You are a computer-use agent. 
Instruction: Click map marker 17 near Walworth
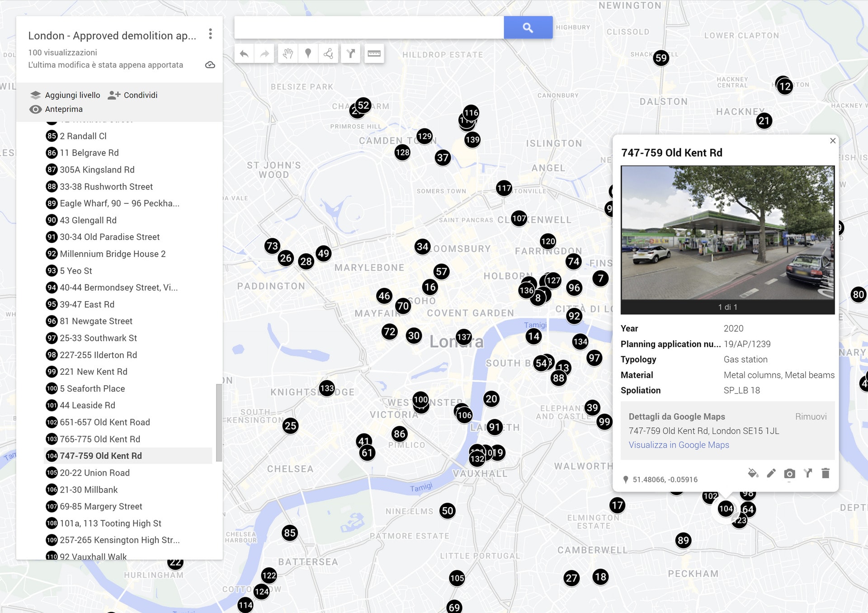[617, 505]
